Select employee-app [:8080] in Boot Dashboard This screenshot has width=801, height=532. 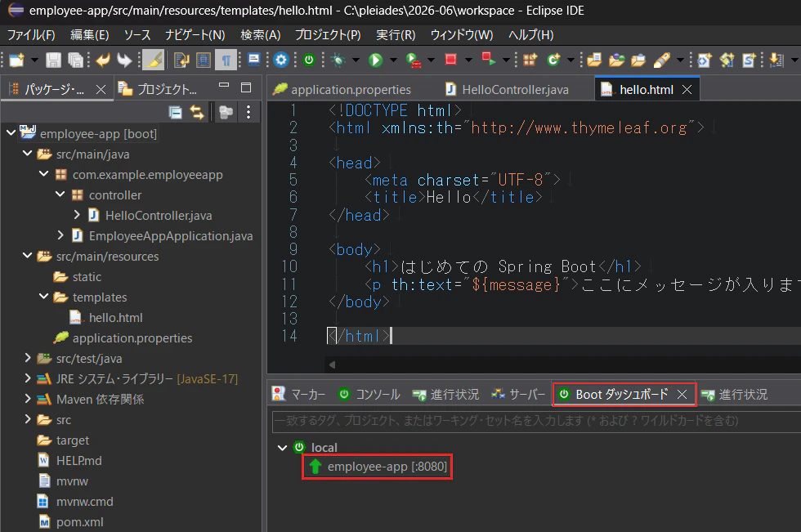click(x=378, y=467)
